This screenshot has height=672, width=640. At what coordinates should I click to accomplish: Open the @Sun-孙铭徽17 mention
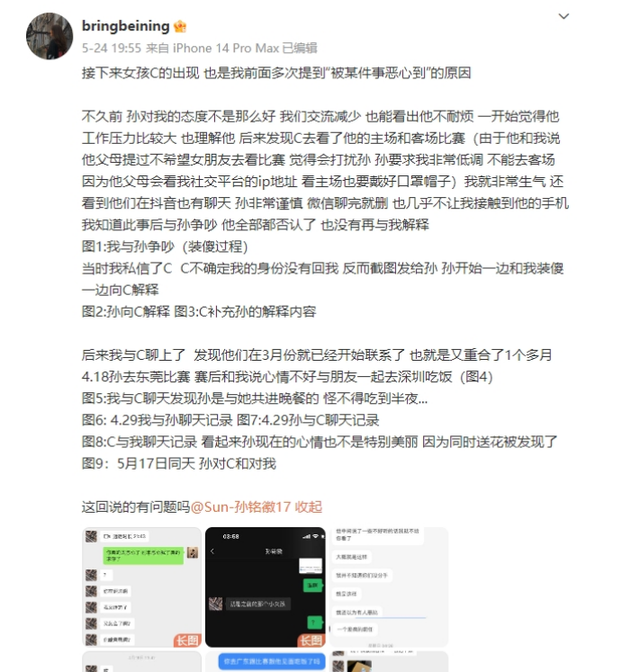(240, 507)
